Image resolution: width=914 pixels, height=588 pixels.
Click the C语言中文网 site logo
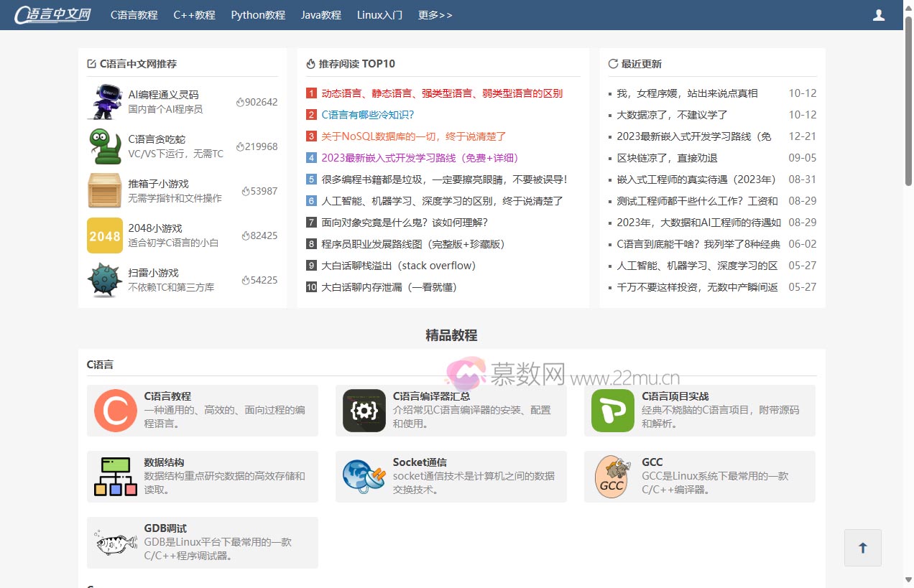pyautogui.click(x=52, y=14)
